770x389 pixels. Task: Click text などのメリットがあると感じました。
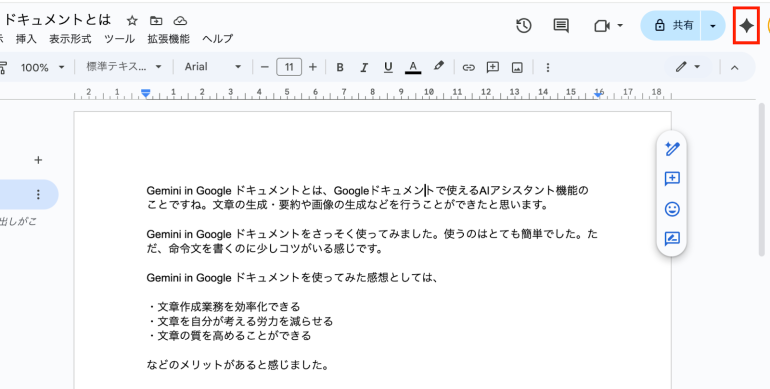click(238, 365)
